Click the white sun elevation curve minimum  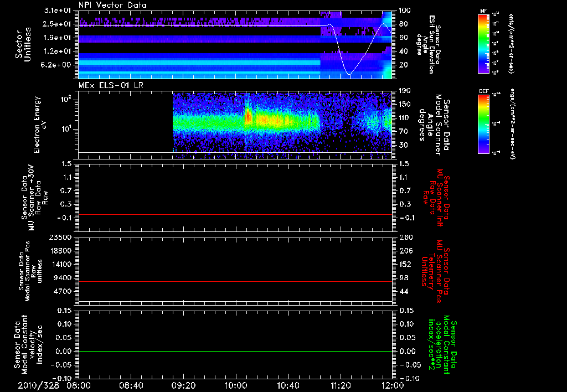point(349,74)
